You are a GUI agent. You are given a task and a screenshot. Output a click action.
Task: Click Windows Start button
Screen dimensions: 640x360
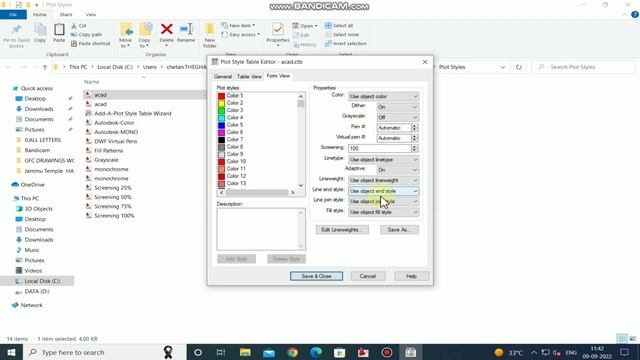tap(11, 352)
